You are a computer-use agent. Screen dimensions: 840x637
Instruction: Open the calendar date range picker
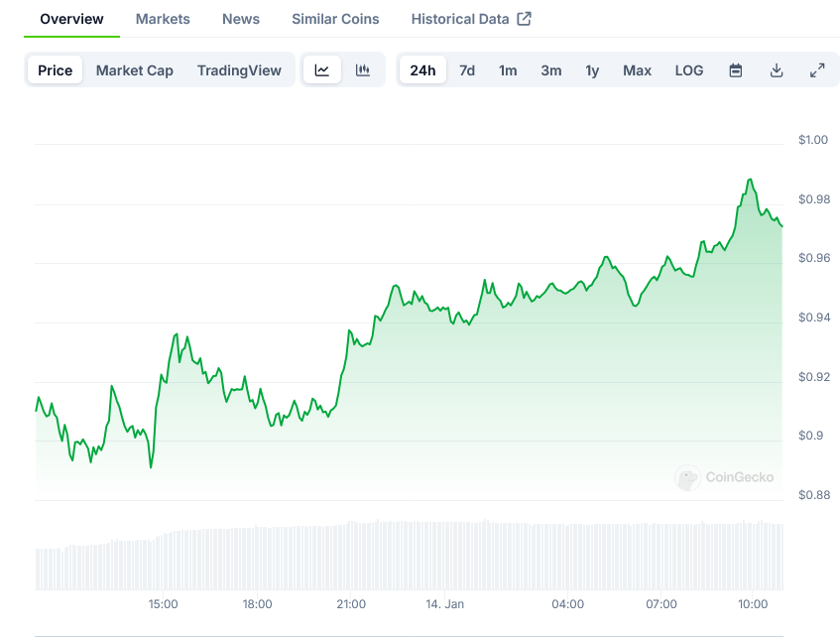(x=736, y=70)
